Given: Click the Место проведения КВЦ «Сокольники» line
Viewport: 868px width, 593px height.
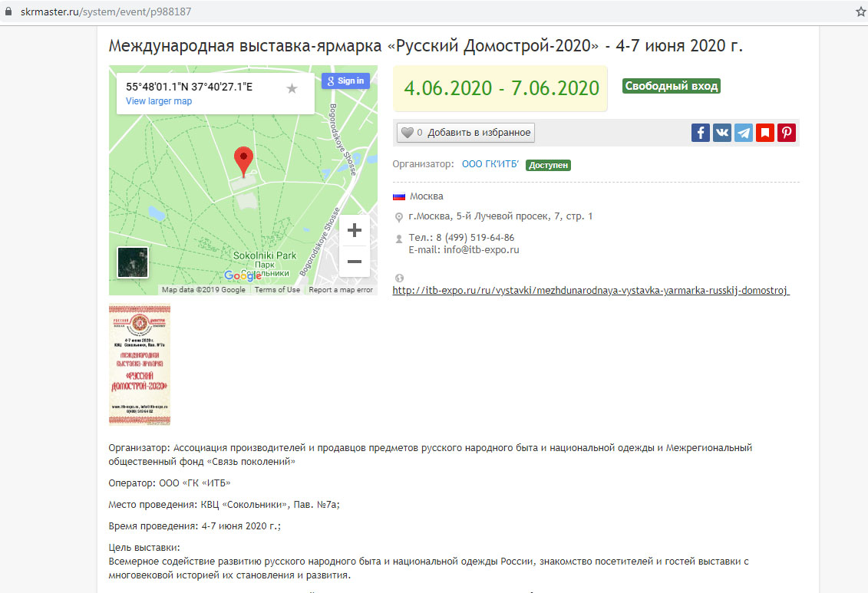Looking at the screenshot, I should [224, 505].
